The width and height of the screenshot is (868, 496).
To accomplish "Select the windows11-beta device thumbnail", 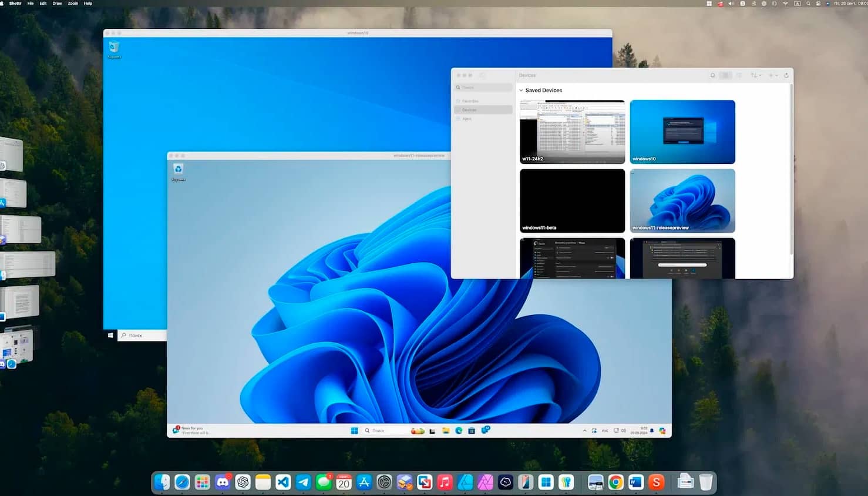I will (x=572, y=201).
